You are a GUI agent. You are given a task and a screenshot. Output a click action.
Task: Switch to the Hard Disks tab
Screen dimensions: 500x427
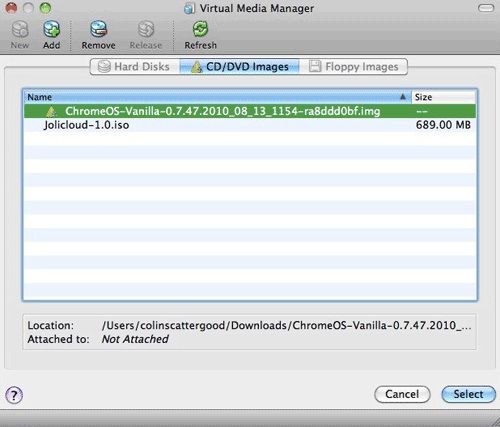135,67
